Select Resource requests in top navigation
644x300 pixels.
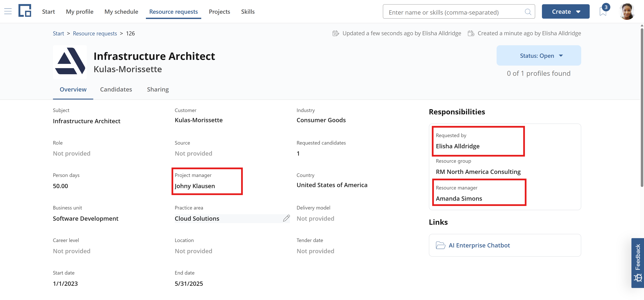click(173, 12)
